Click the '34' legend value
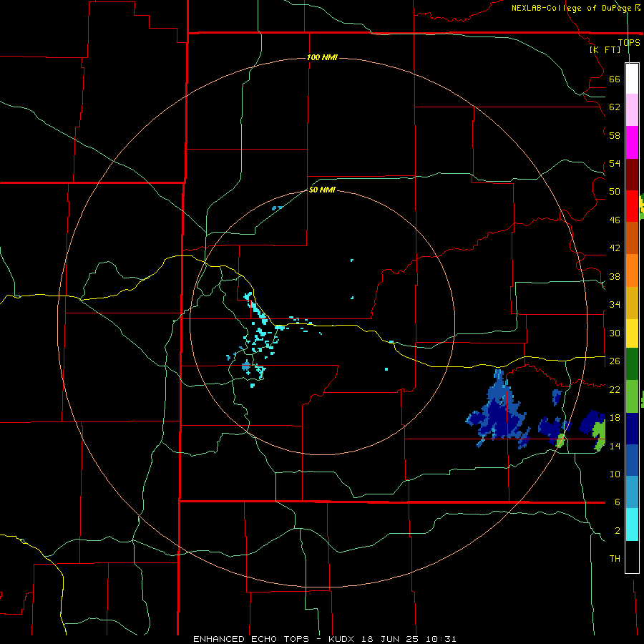The width and height of the screenshot is (644, 644). [615, 305]
